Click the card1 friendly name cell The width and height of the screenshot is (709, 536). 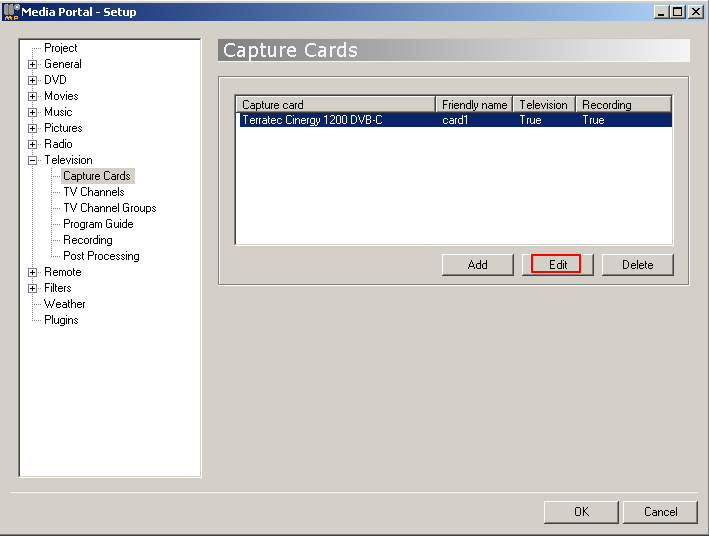455,120
